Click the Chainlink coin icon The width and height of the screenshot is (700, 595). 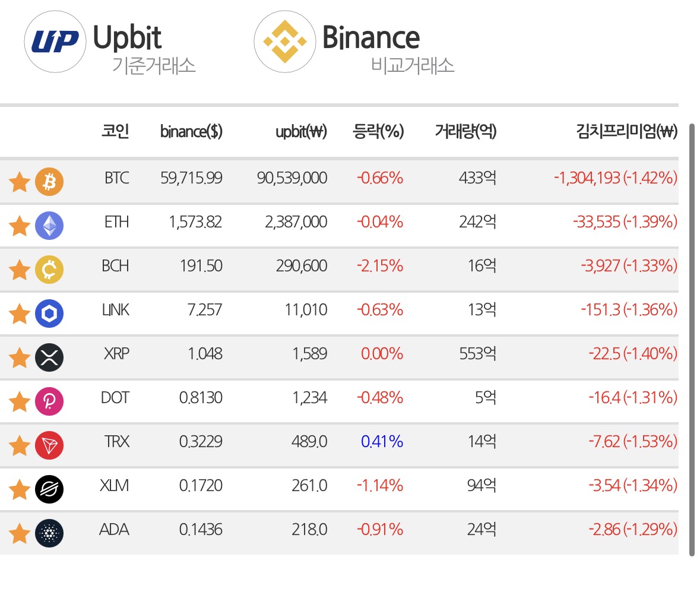[49, 314]
